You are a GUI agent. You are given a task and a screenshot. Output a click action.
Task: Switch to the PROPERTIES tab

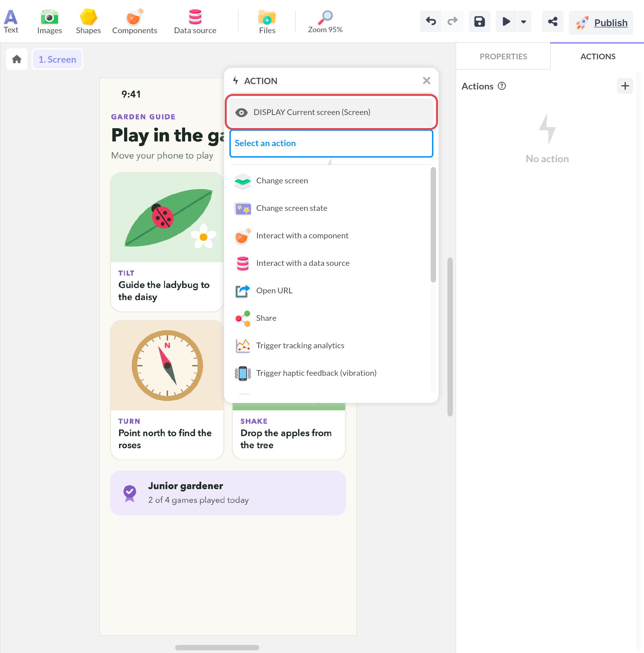[503, 56]
